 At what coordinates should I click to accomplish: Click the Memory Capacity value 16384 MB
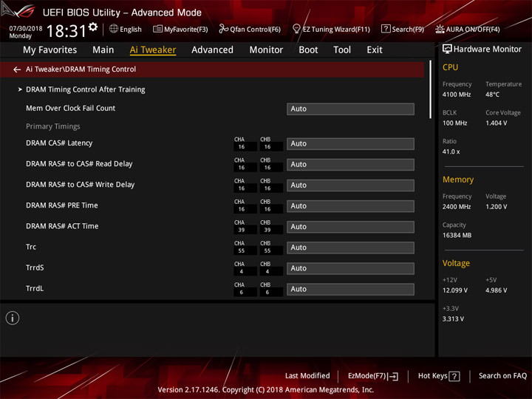point(457,236)
